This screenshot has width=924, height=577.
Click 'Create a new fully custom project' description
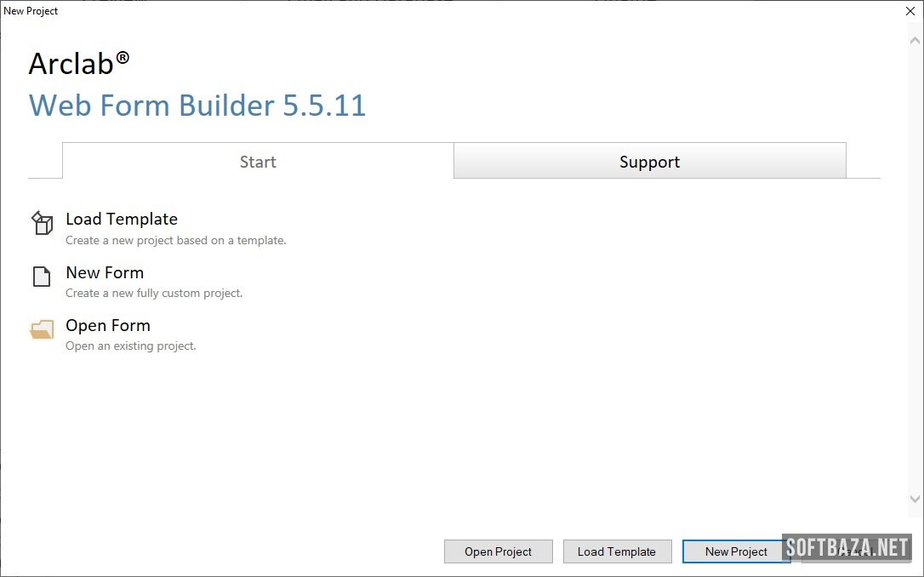click(154, 294)
